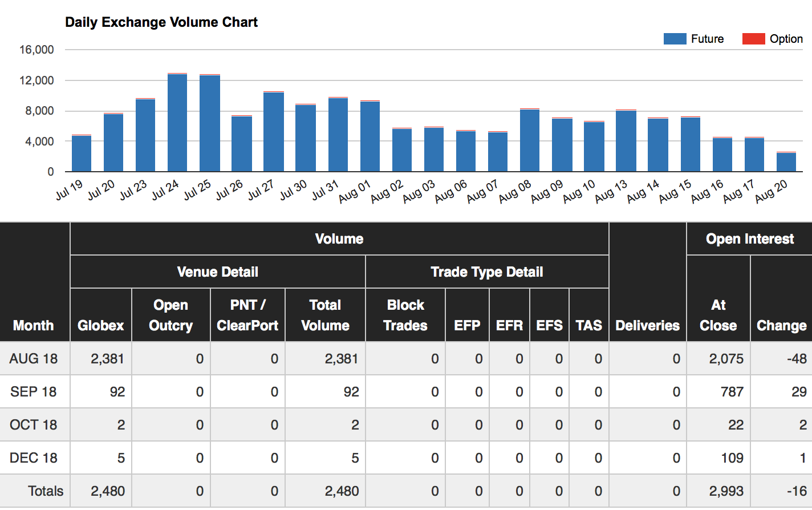Screen dimensions: 812x510
Task: Click the Option legend label
Action: 786,39
